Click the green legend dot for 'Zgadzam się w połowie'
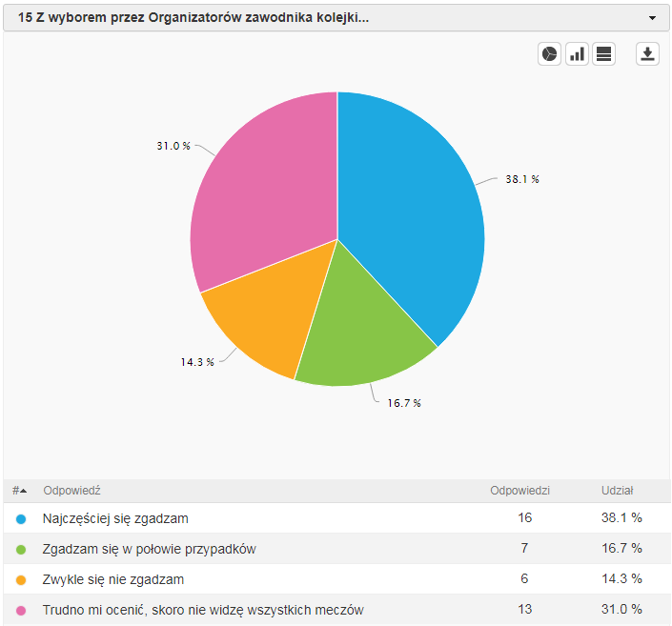This screenshot has height=626, width=672. (21, 550)
